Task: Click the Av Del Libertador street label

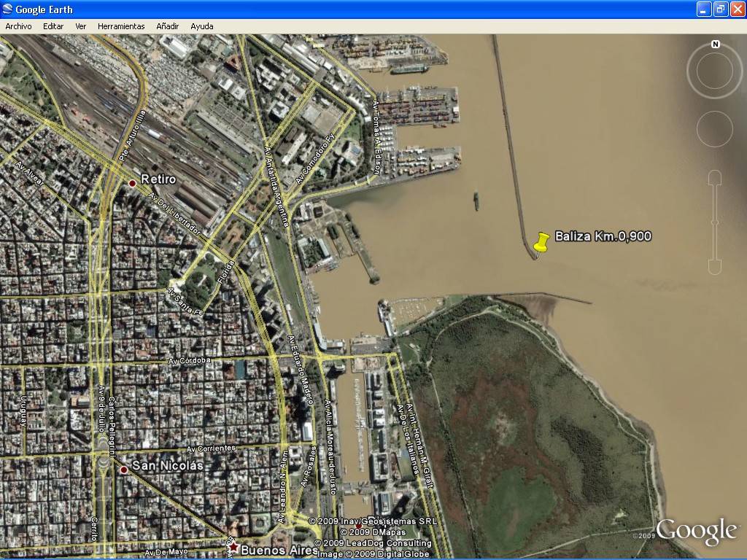Action: coord(174,214)
